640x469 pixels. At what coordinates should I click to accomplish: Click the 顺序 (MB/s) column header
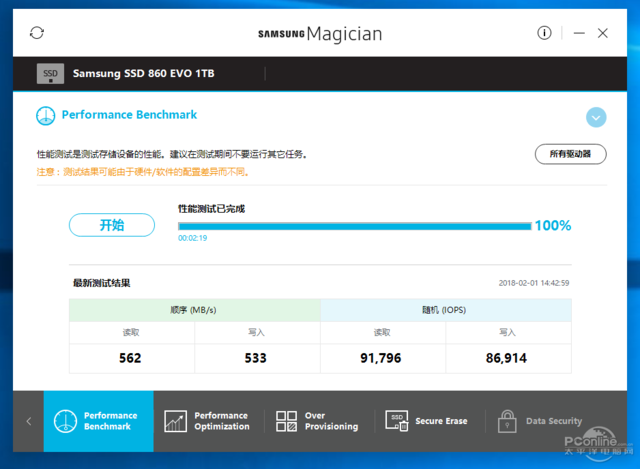(x=195, y=310)
